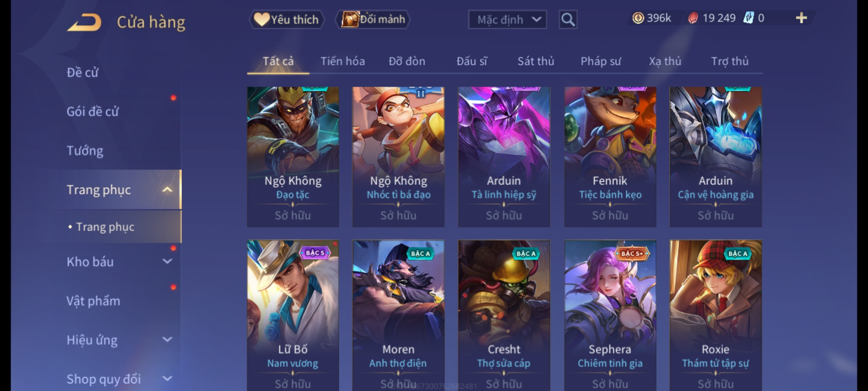Select the Sephera Chiêm tinh gia skin card
The height and width of the screenshot is (391, 868).
click(610, 316)
